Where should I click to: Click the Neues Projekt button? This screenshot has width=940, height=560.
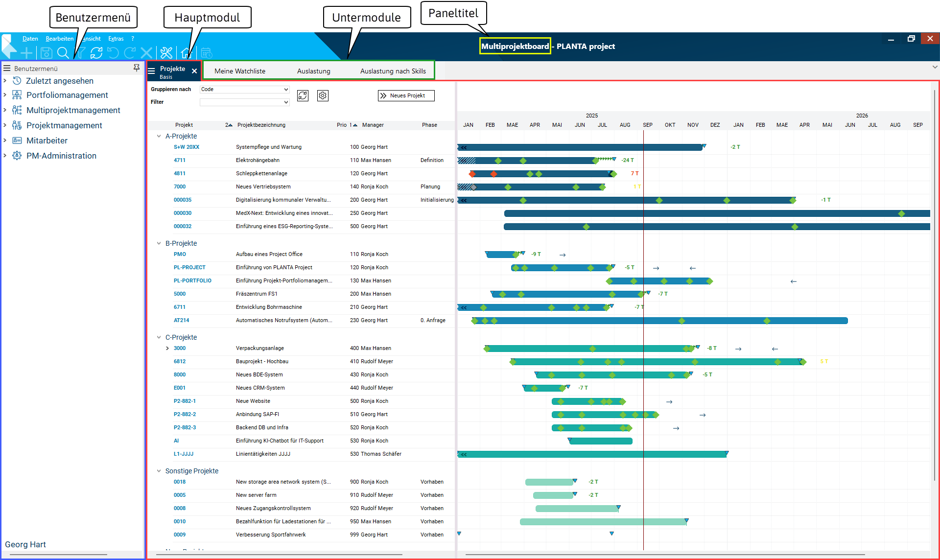(406, 95)
